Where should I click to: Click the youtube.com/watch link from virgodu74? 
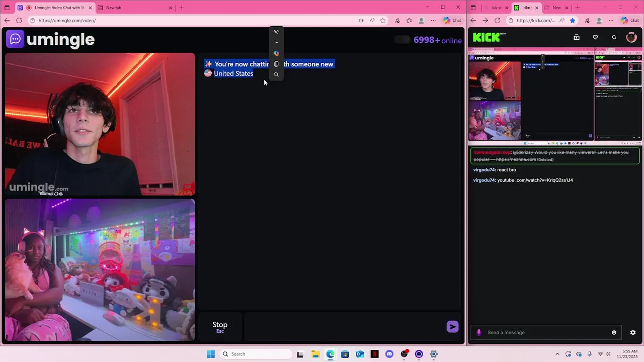coord(535,180)
